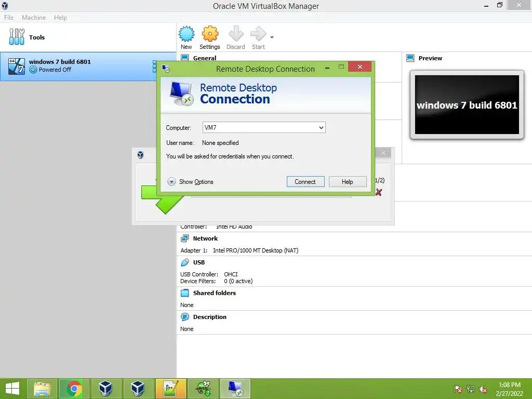Click the VirtualBox Manager title bar icon
Screen dimensions: 532x399
(5, 6)
